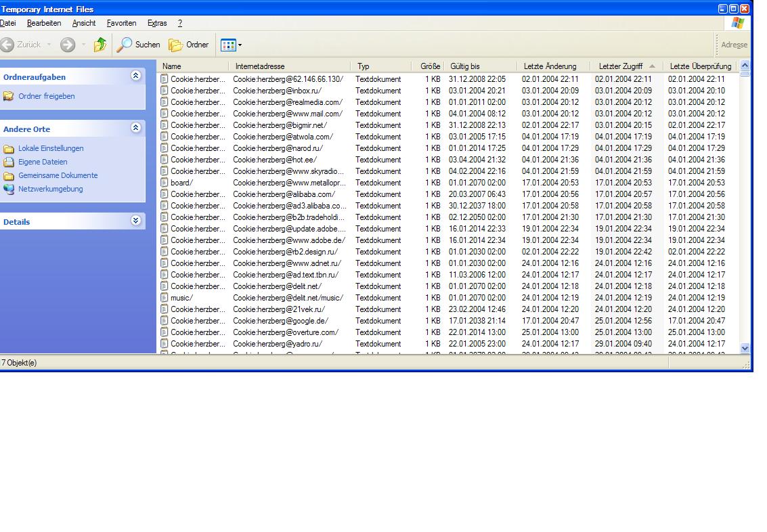Viewport: 767px width, 532px height.
Task: Click the Up folder arrow icon
Action: coord(100,45)
